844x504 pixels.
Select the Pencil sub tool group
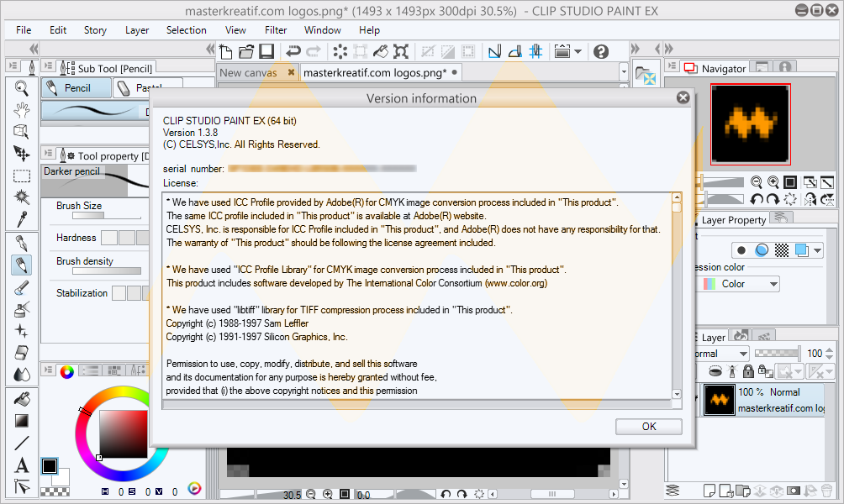click(76, 87)
